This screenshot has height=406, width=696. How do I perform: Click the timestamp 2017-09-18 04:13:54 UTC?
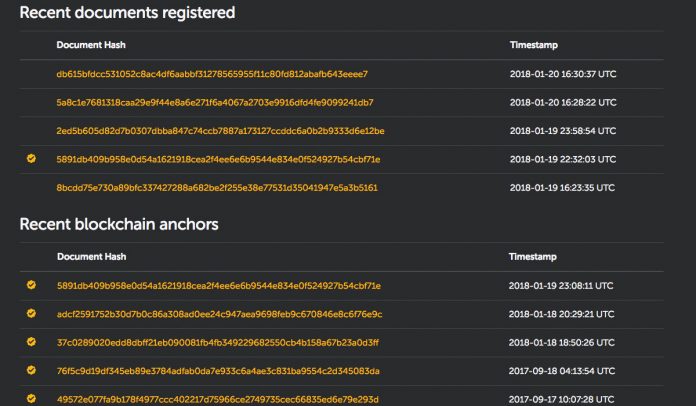click(561, 371)
